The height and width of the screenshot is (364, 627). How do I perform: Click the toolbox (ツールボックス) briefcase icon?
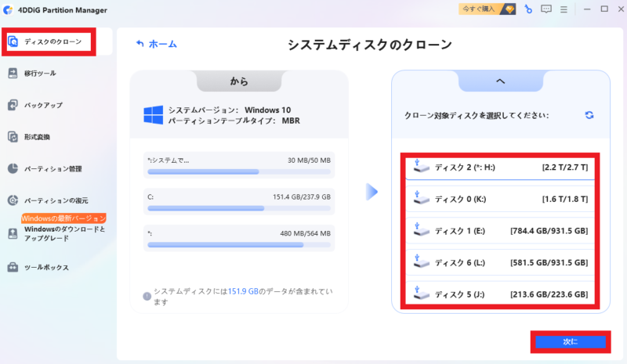click(x=13, y=268)
